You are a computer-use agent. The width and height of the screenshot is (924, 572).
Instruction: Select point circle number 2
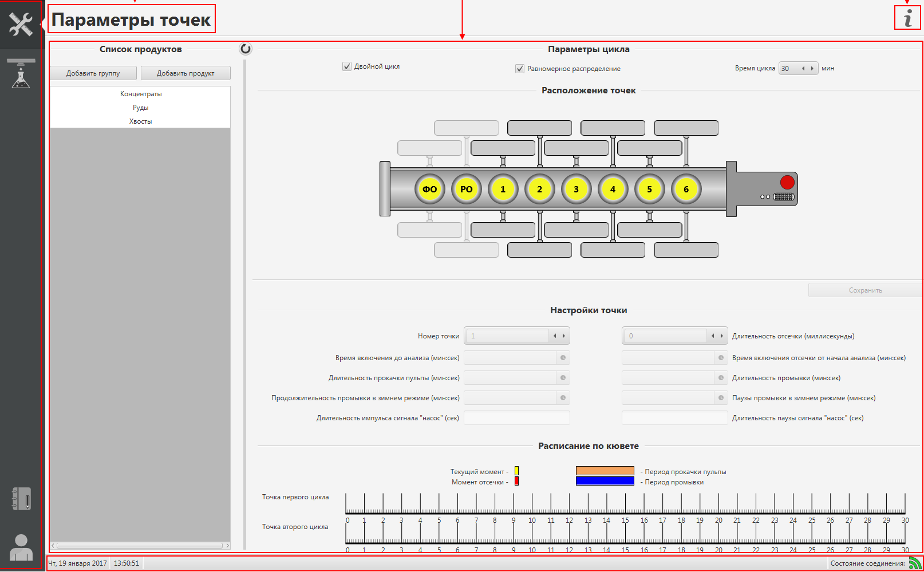[x=540, y=189]
